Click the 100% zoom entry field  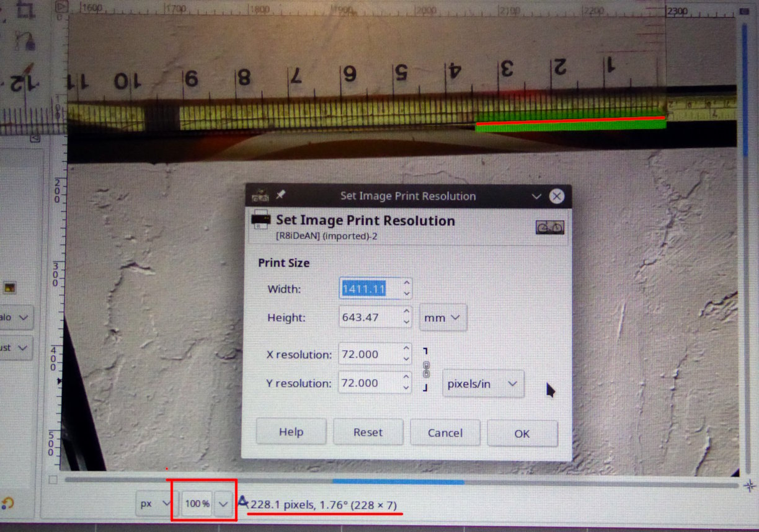pos(198,504)
